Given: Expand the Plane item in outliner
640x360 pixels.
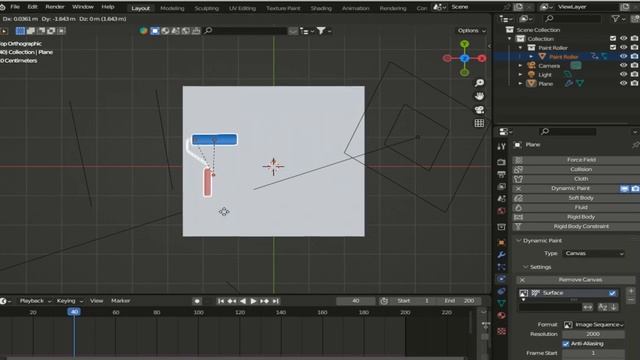Looking at the screenshot, I should 520,83.
